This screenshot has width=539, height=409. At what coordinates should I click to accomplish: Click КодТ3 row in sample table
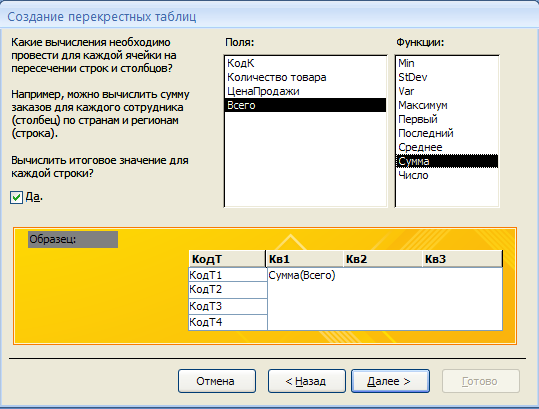click(228, 306)
